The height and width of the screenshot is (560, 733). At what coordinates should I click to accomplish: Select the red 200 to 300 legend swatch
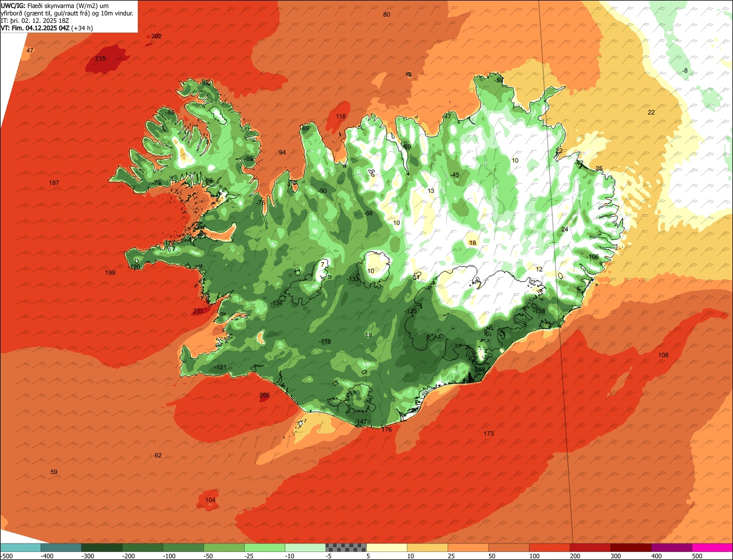590,547
